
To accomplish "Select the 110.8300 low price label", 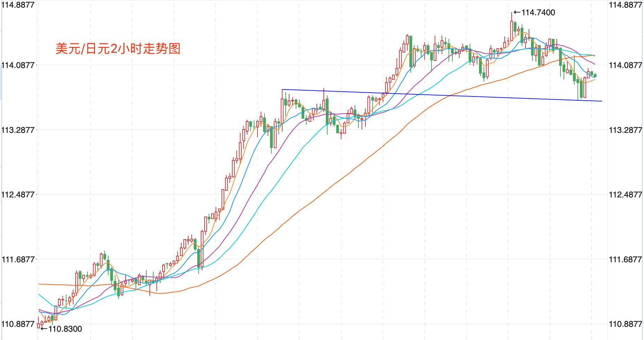I will pyautogui.click(x=65, y=329).
